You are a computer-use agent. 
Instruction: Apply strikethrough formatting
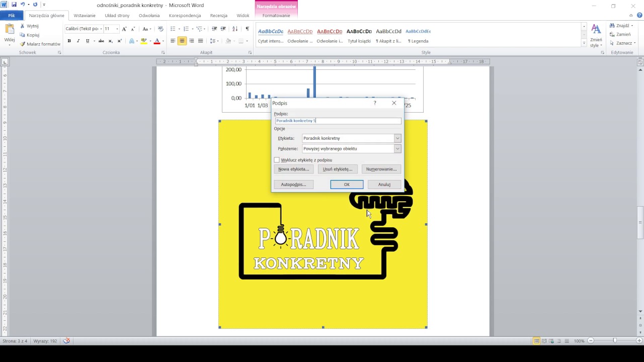click(101, 41)
